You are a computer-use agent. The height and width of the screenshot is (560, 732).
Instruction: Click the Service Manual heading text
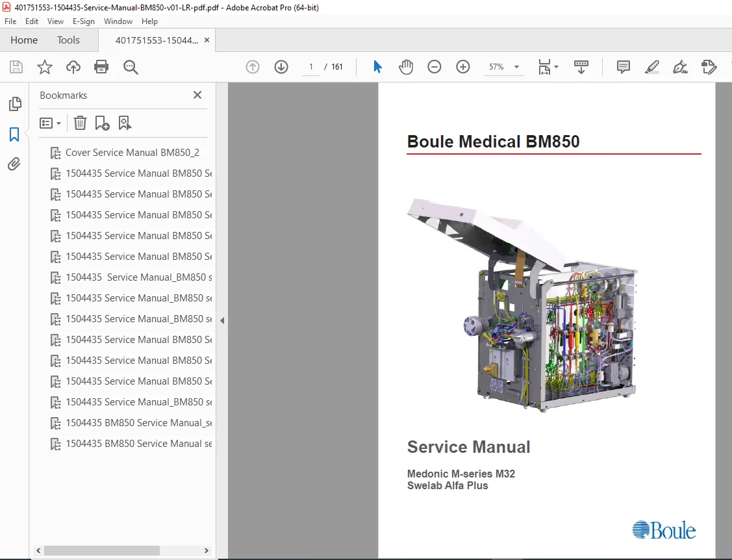469,447
